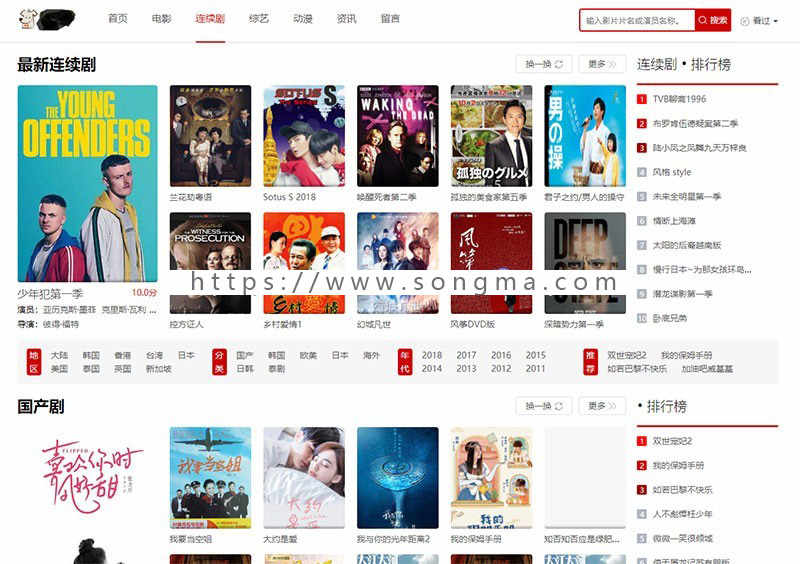The height and width of the screenshot is (564, 800).
Task: Filter by year 2014
Action: 432,369
